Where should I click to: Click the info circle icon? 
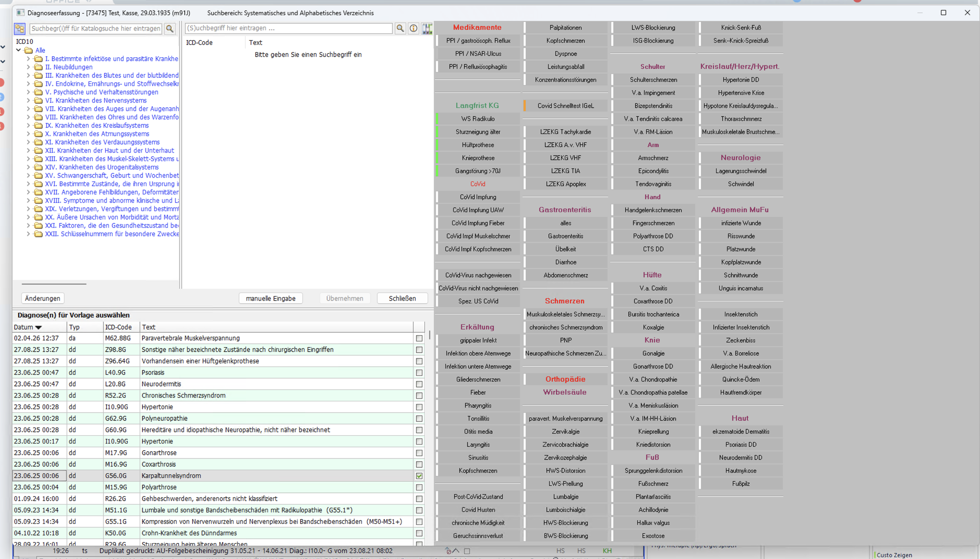tap(413, 28)
